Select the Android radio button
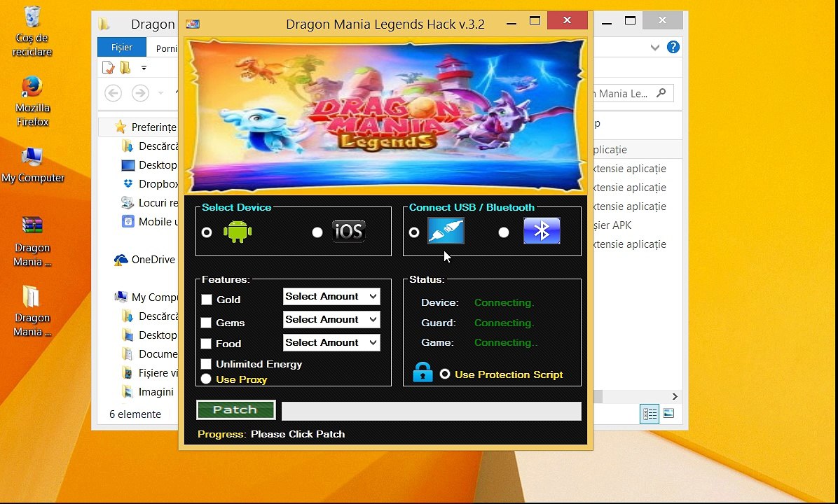 pos(207,232)
